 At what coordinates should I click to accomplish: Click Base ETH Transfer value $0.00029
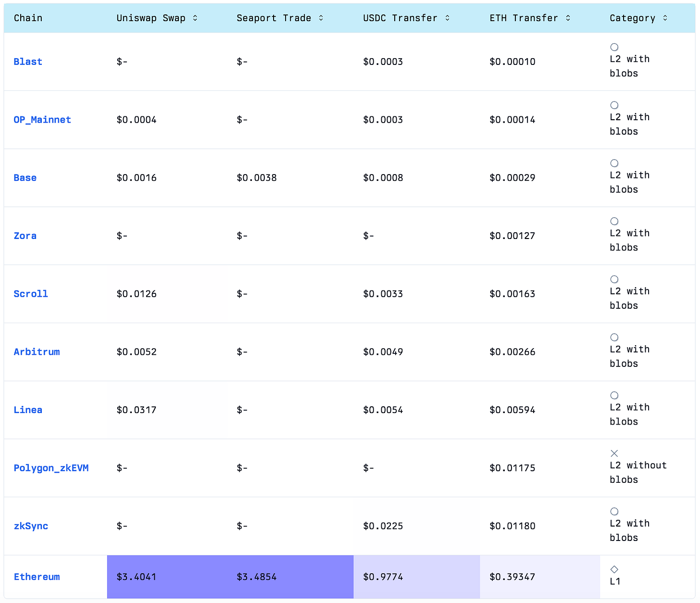(512, 178)
